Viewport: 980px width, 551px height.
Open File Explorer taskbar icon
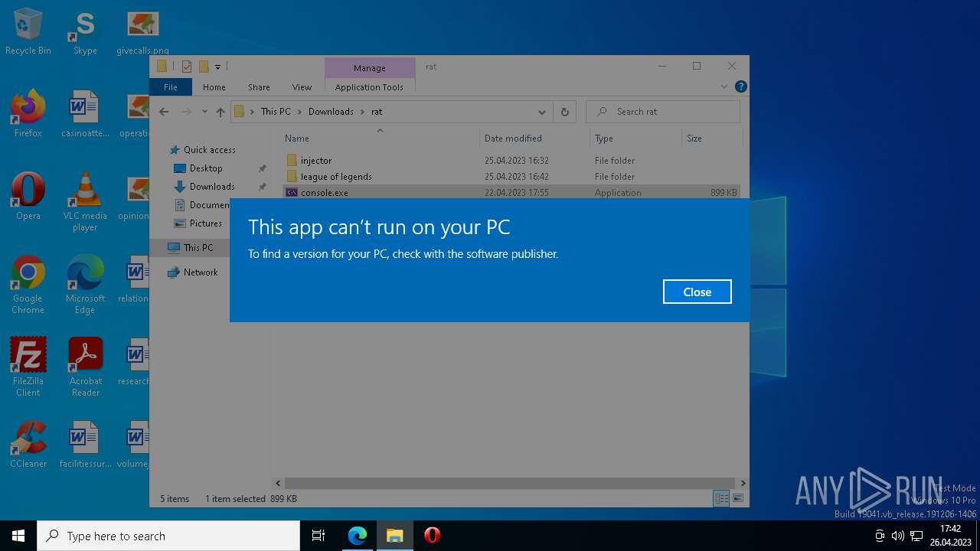pyautogui.click(x=395, y=536)
